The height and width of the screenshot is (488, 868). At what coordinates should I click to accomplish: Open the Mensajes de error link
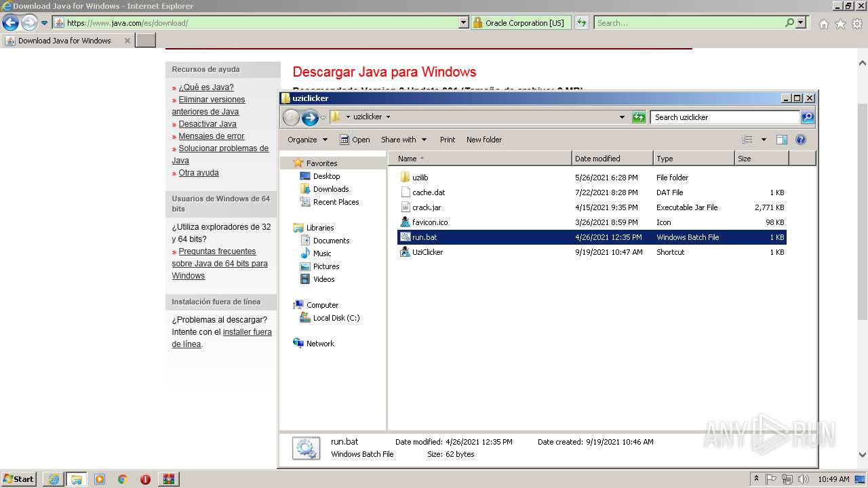pos(212,136)
